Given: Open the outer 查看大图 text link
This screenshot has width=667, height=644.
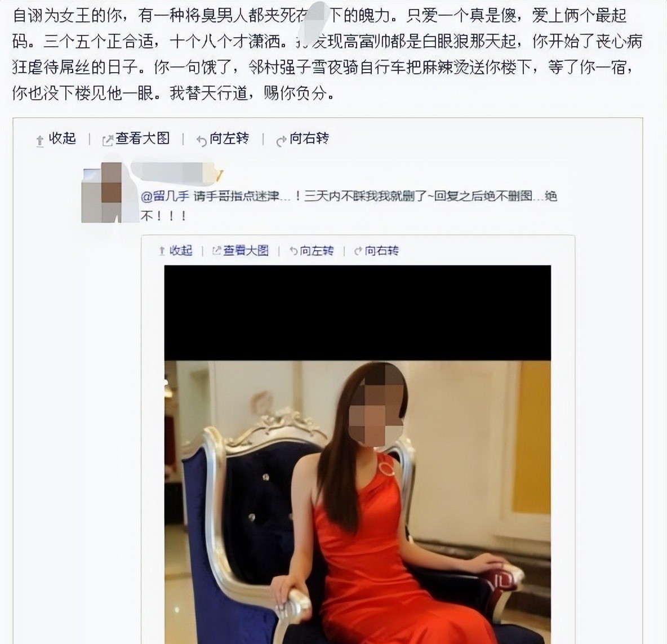Looking at the screenshot, I should tap(143, 138).
